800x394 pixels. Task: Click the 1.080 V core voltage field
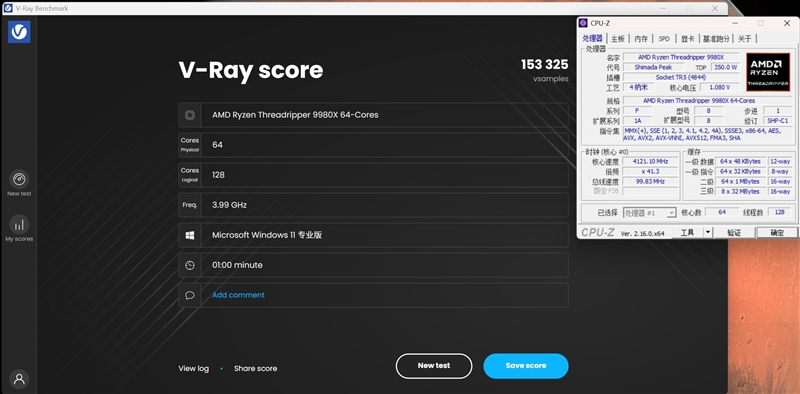tap(719, 87)
